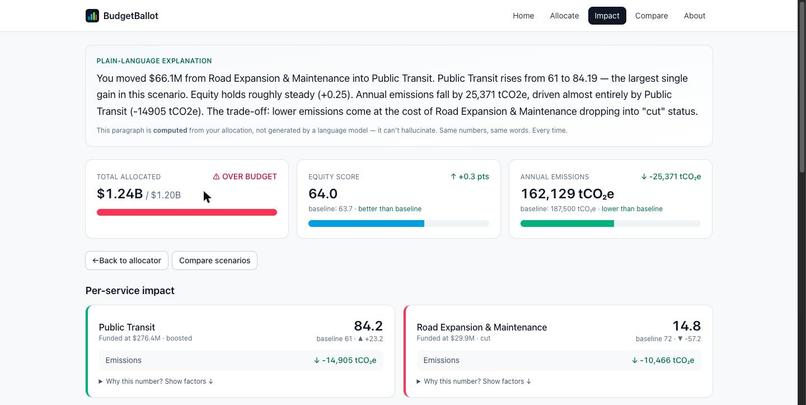Image resolution: width=806 pixels, height=405 pixels.
Task: Click the 'EQUITY SCORE' card label
Action: click(x=334, y=177)
